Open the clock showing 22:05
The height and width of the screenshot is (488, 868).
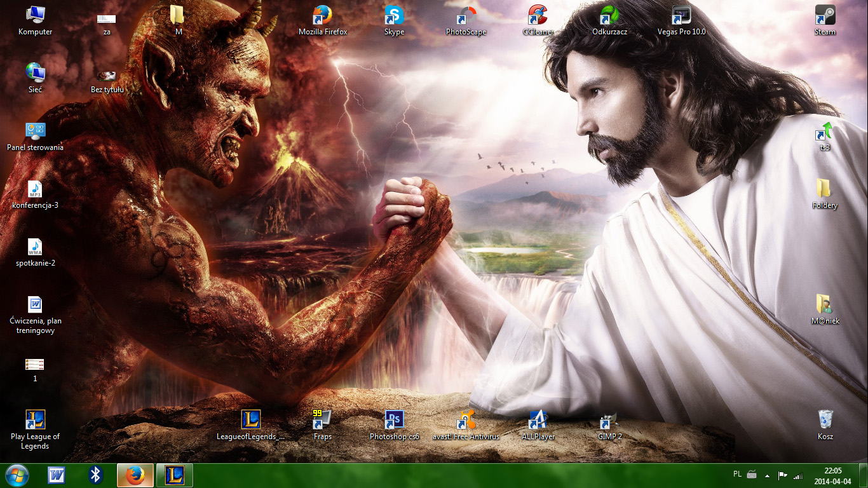point(832,475)
